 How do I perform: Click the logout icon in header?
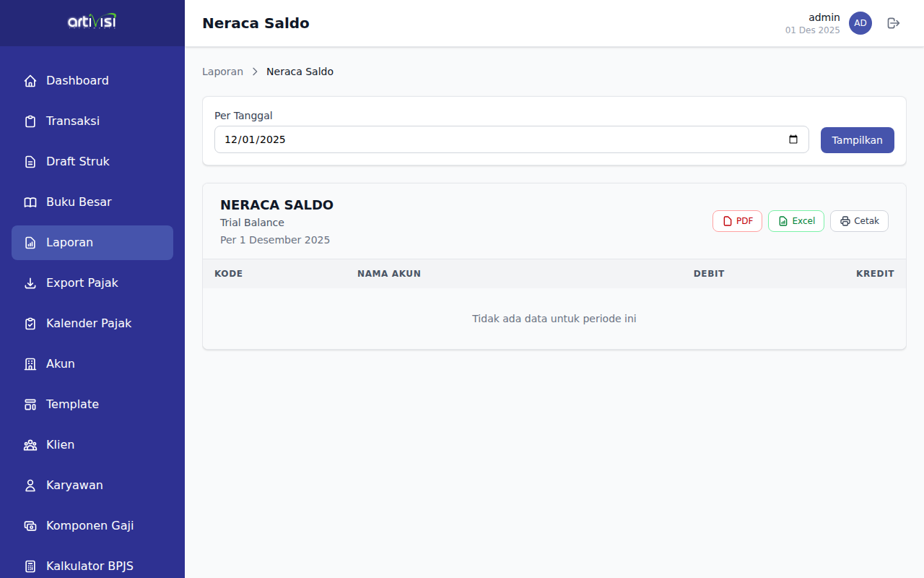(894, 23)
